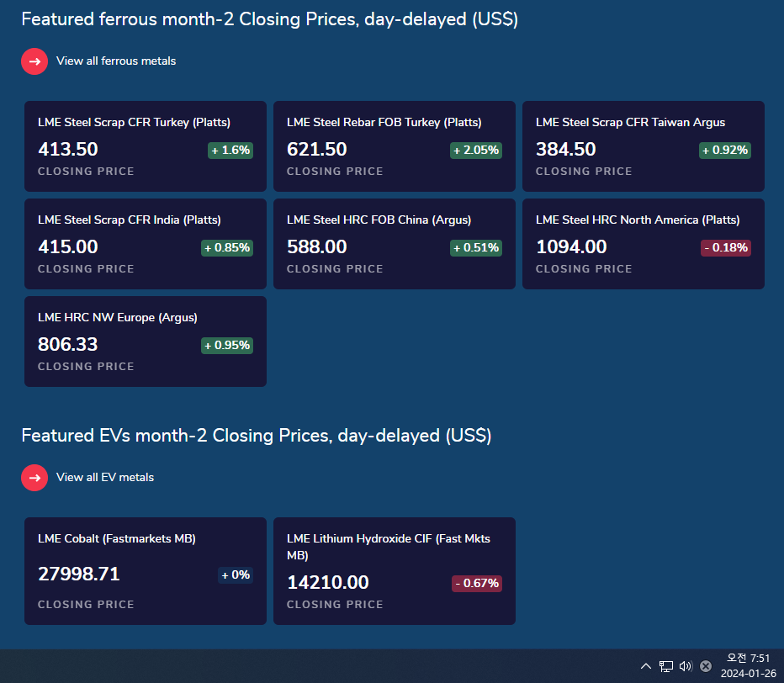Image resolution: width=784 pixels, height=683 pixels.
Task: Open LME Cobalt (Fastmarkets MB) card
Action: (x=146, y=571)
